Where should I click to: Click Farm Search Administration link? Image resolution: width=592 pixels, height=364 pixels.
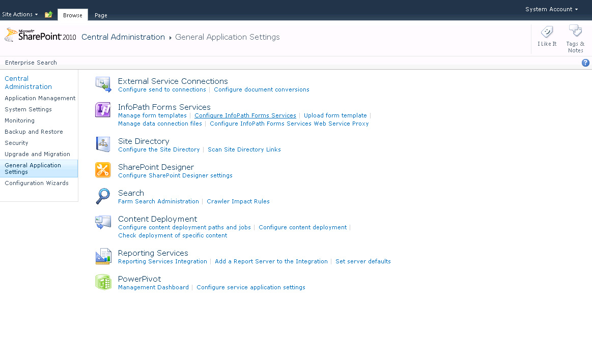[159, 201]
